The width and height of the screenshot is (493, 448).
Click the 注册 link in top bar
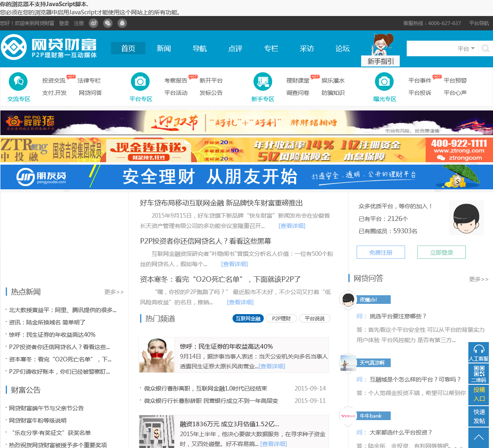[79, 23]
